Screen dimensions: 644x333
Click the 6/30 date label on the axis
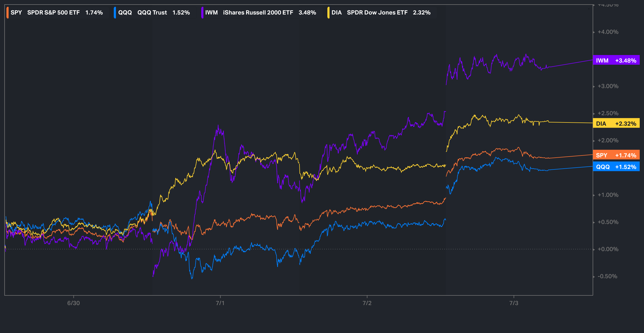point(73,303)
